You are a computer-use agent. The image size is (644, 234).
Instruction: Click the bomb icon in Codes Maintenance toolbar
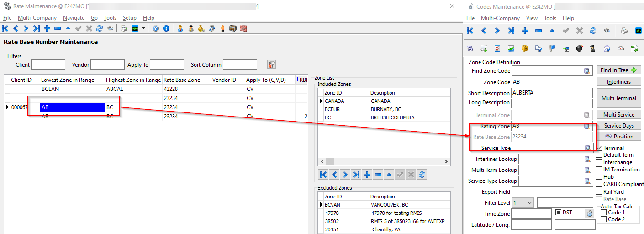[x=579, y=48]
